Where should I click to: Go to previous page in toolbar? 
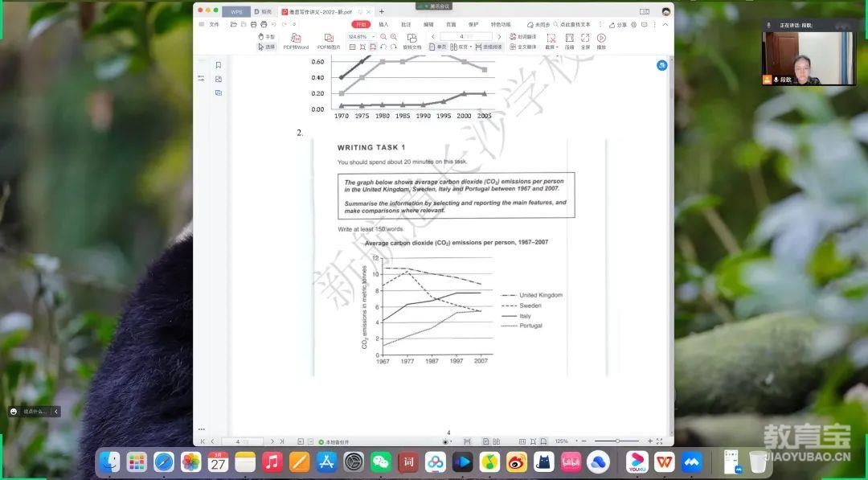[433, 36]
